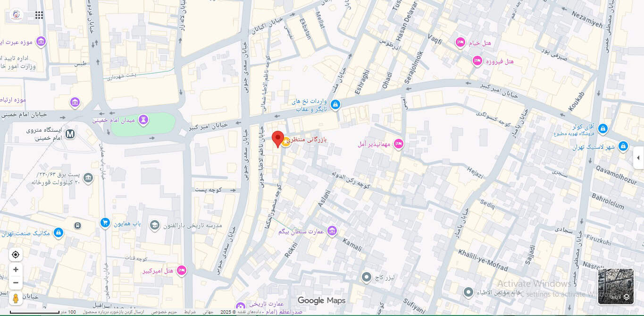Click the account profile avatar

point(16,15)
